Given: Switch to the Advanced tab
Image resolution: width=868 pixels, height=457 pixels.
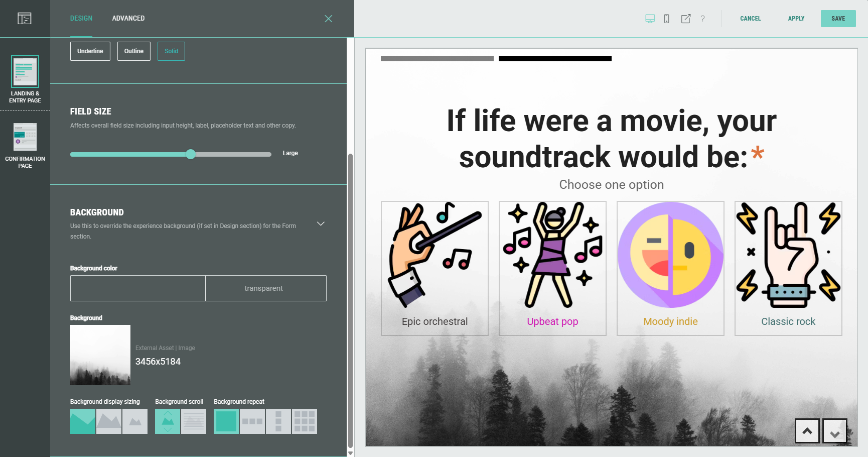Looking at the screenshot, I should [x=128, y=19].
